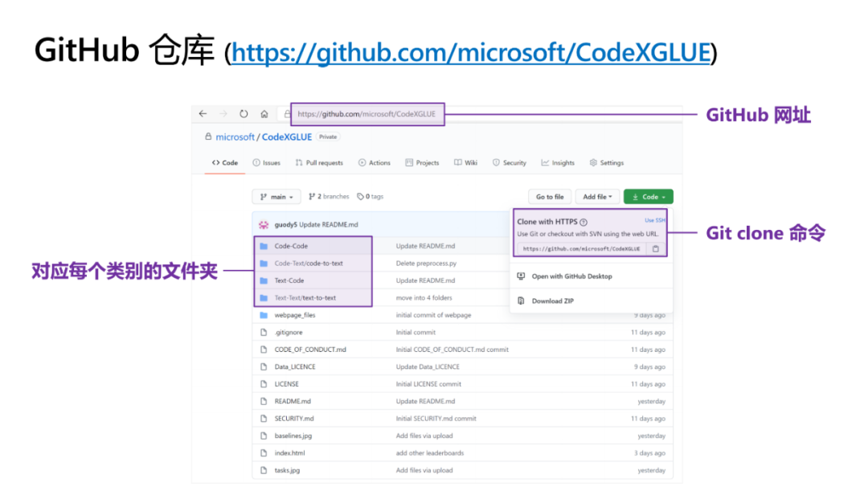Click the GitHub Desktop icon in clone menu
Viewport: 868px width, 491px height.
point(521,276)
